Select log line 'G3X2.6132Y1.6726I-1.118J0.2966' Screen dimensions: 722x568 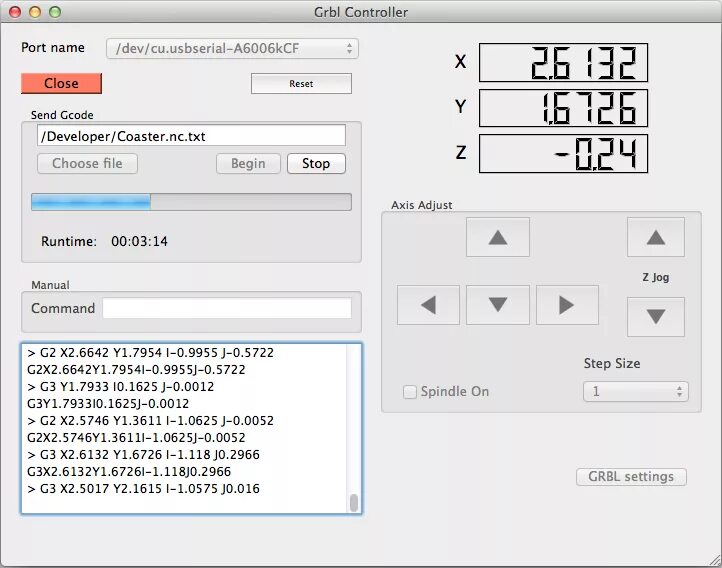coord(129,472)
